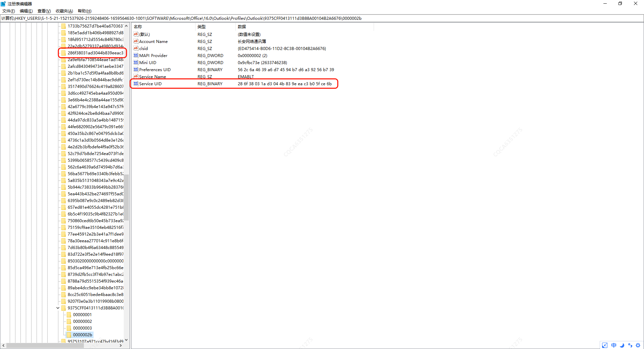Click the IME punctuation mode icon
Viewport: 644px width, 349px height.
(x=630, y=345)
